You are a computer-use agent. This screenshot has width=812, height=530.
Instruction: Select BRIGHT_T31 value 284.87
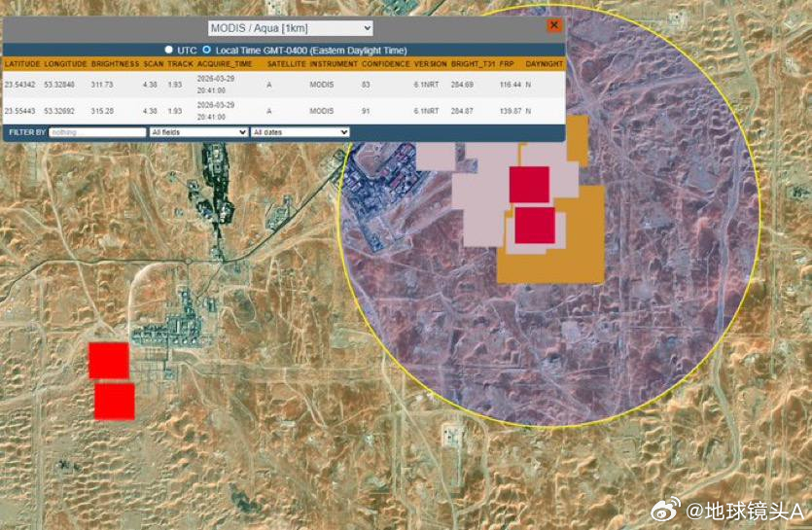click(462, 111)
